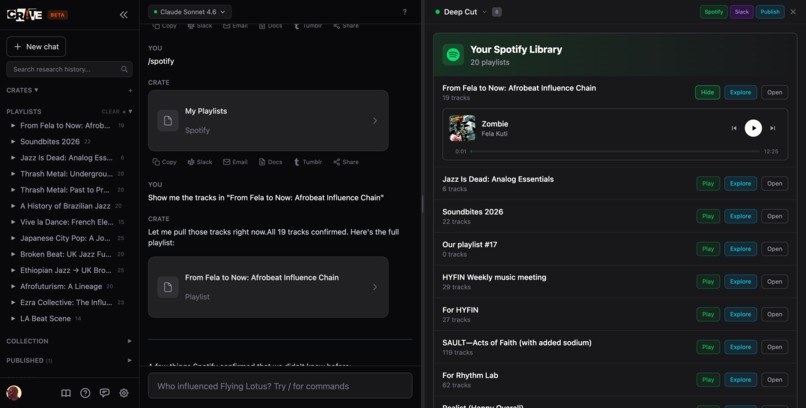The image size is (806, 408).
Task: Explore From Fela to Now playlist
Action: point(741,92)
